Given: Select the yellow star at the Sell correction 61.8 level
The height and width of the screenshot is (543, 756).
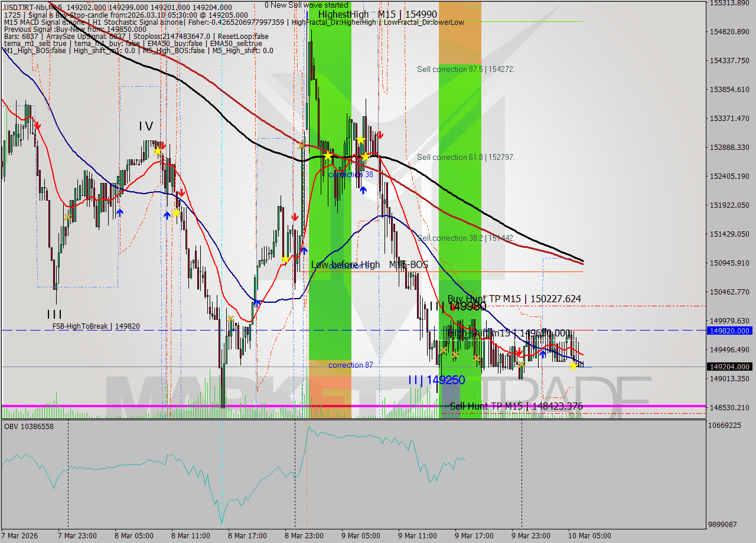Looking at the screenshot, I should point(366,157).
